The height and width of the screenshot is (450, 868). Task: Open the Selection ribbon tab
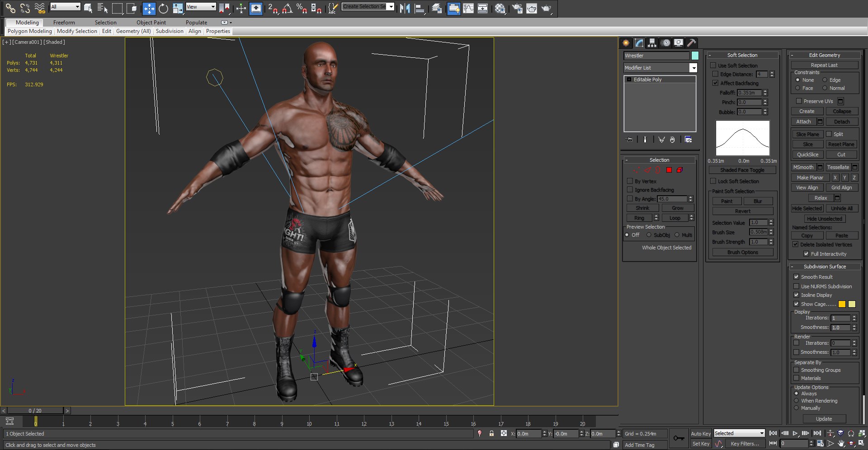(105, 23)
